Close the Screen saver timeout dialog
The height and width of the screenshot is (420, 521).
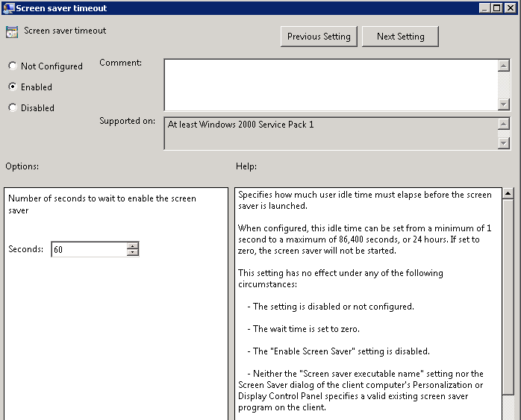(510, 8)
